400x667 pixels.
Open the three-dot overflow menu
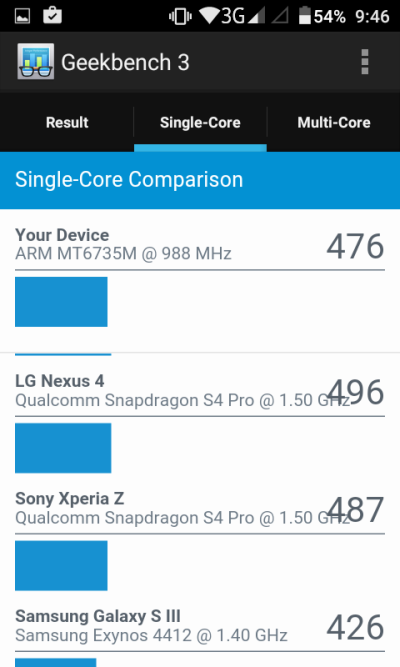click(364, 62)
